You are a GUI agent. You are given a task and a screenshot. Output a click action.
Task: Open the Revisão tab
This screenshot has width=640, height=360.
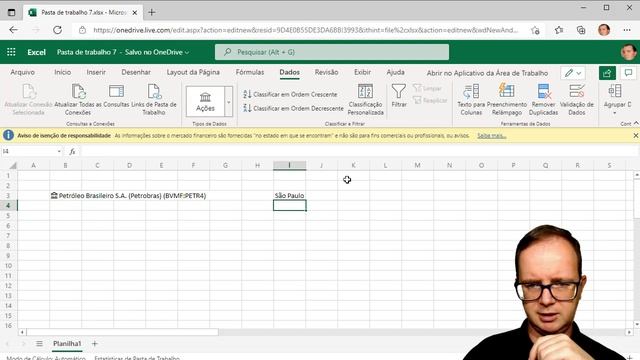326,72
